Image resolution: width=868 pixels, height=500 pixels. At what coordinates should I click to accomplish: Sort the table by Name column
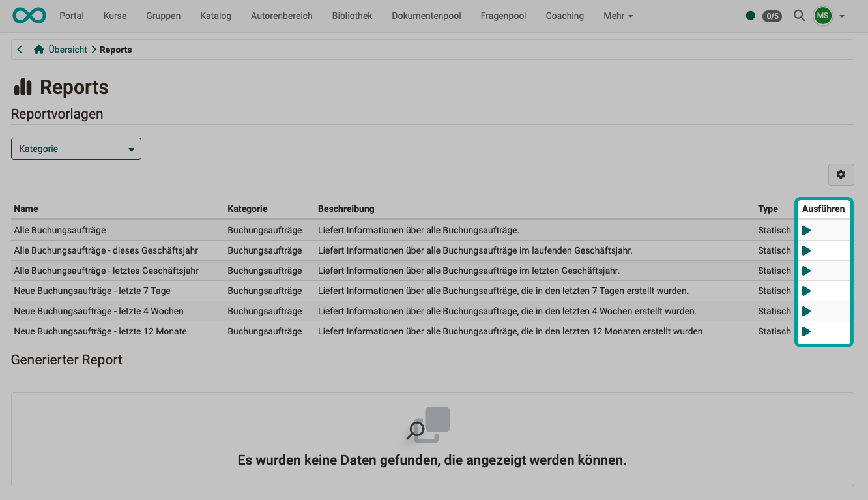click(x=26, y=208)
